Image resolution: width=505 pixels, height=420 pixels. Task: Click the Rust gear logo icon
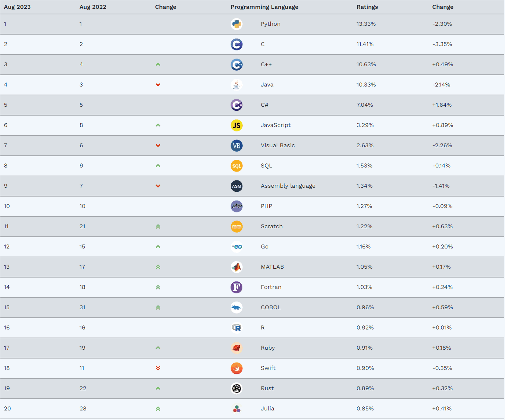236,388
